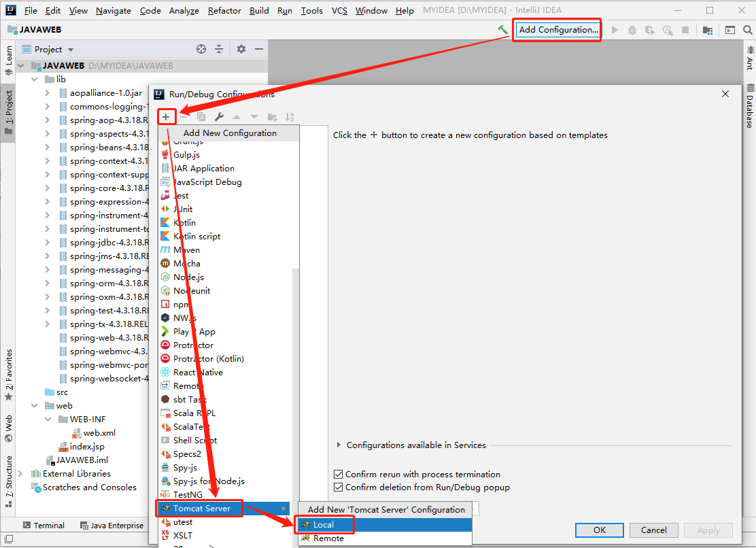Open Project Structure from toolbar icon

tap(708, 31)
